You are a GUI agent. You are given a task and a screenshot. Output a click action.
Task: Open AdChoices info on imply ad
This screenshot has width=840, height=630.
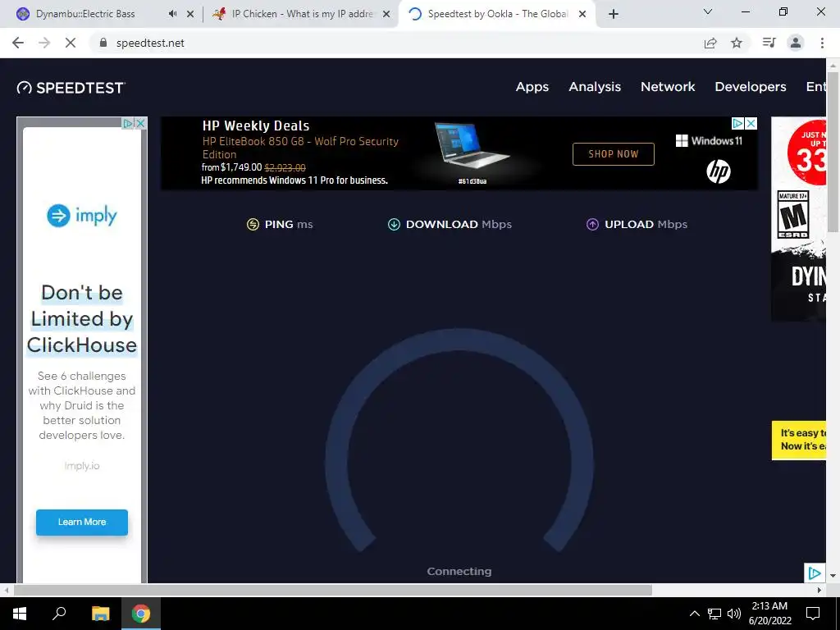pyautogui.click(x=127, y=123)
